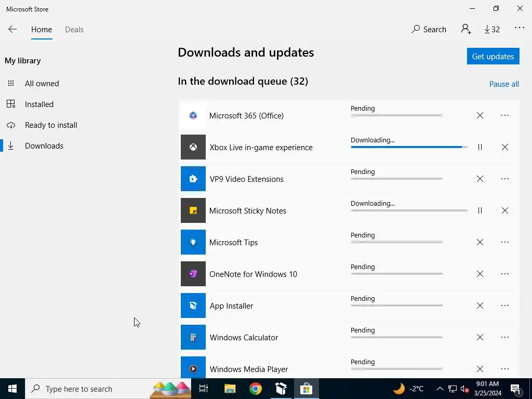532x399 pixels.
Task: Click the Microsoft Tips icon
Action: pyautogui.click(x=193, y=242)
